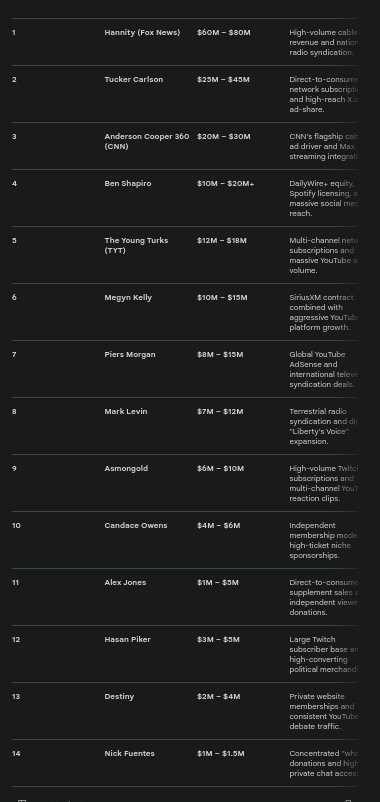This screenshot has height=802, width=380.
Task: Click the Hannity (Fox News) name cell
Action: coord(142,33)
